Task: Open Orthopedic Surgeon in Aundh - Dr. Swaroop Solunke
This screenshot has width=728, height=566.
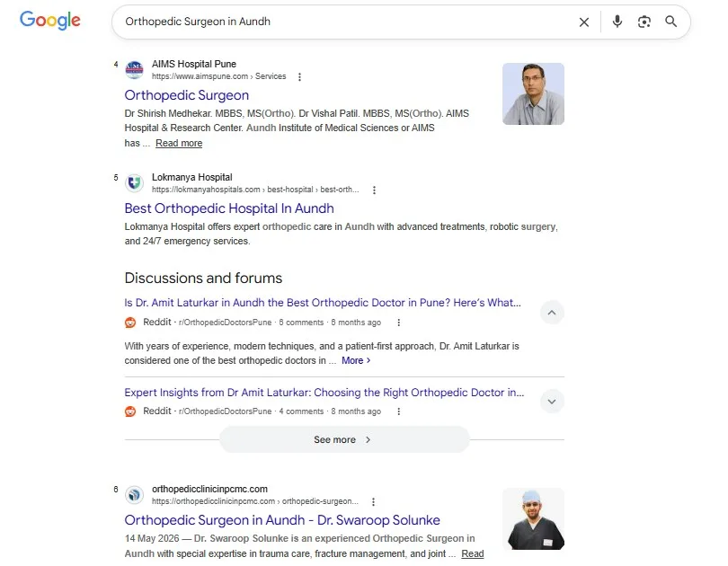Action: tap(282, 520)
